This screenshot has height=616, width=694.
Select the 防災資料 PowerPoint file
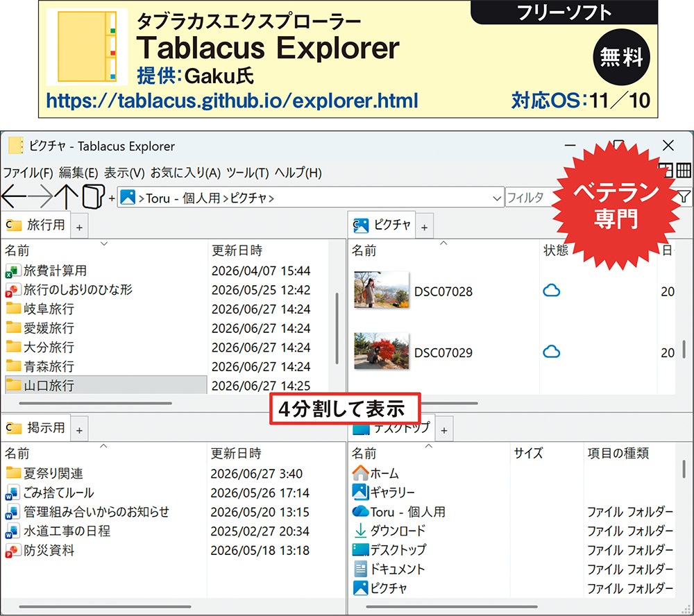[x=40, y=550]
